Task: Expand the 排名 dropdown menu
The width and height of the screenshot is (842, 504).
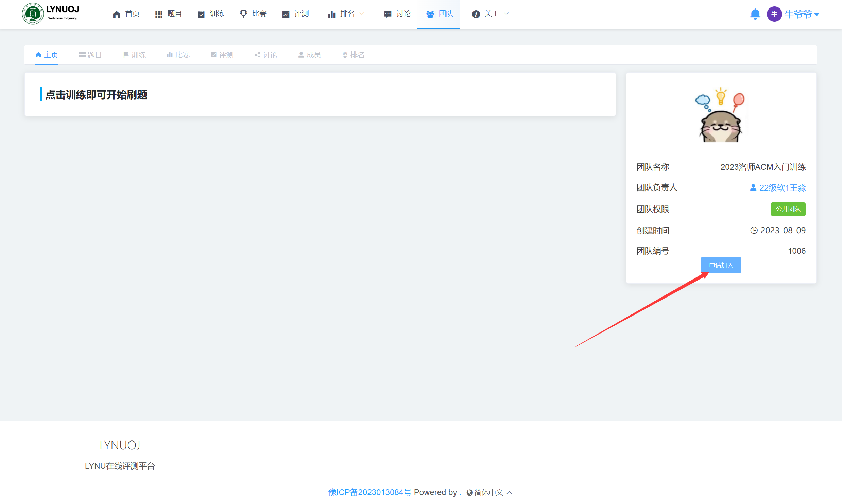Action: pos(346,14)
